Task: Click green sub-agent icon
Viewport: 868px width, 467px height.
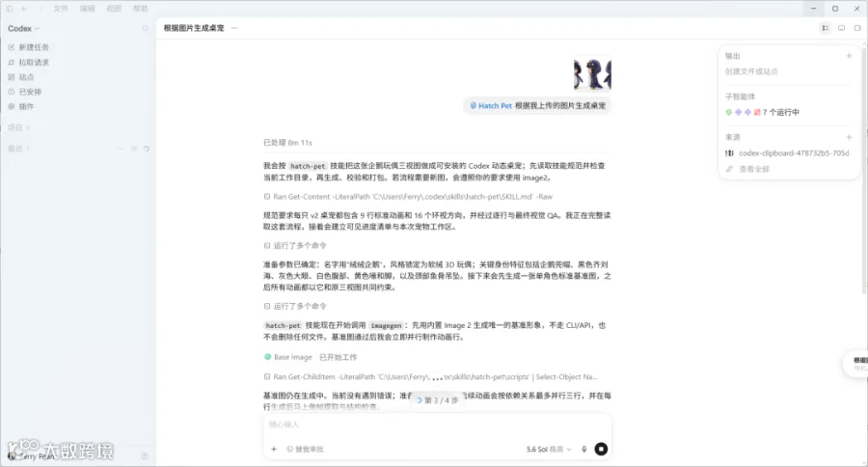Action: click(x=728, y=112)
